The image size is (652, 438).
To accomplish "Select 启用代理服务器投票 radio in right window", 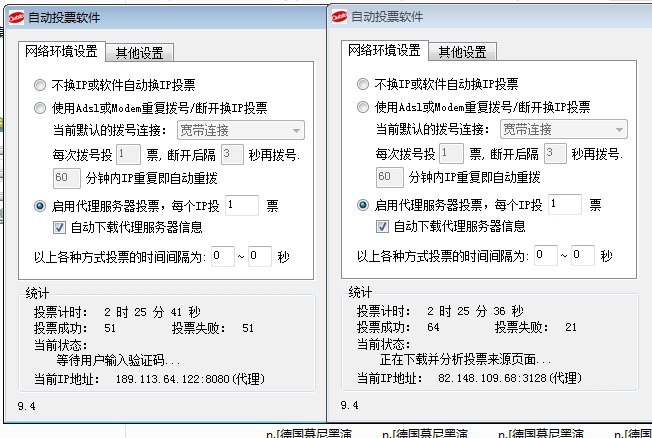I will pos(363,205).
